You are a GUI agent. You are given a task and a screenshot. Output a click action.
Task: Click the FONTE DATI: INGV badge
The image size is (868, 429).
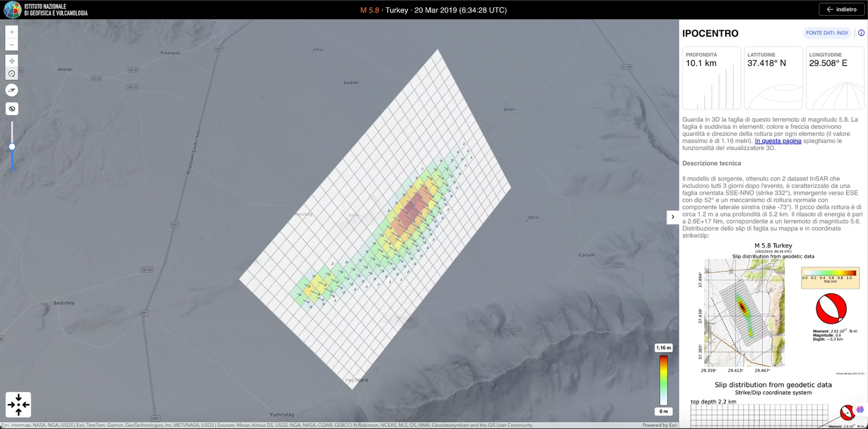827,33
